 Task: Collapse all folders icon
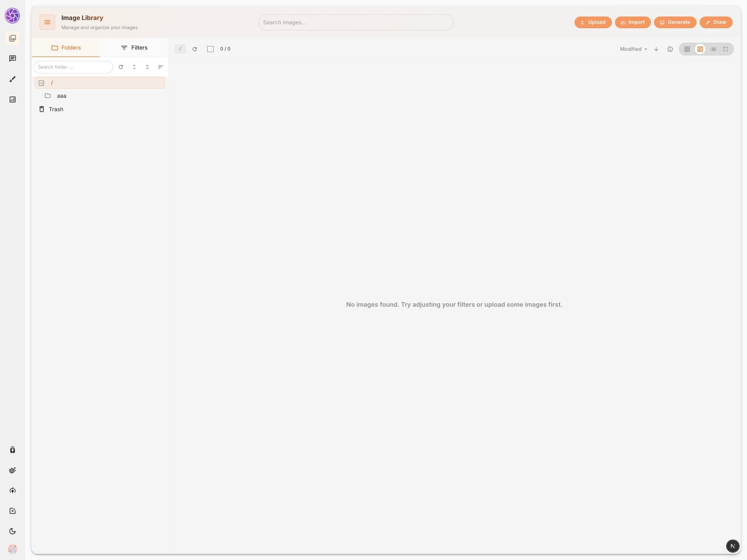[147, 67]
